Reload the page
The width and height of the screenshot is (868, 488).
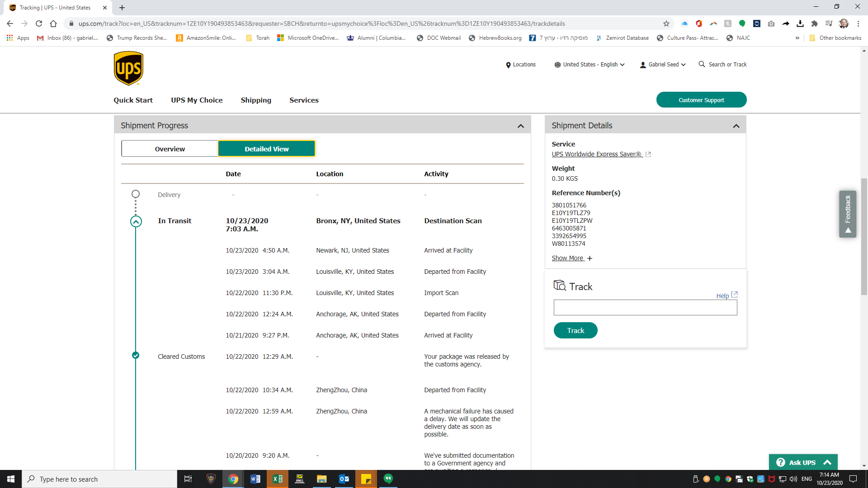[39, 23]
